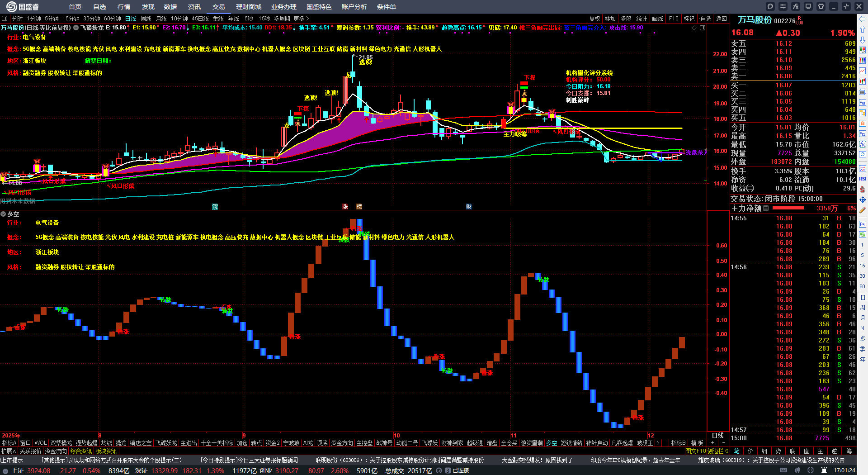Toggle the 侧边栏 sidebar visibility
The image size is (868, 475).
(717, 451)
